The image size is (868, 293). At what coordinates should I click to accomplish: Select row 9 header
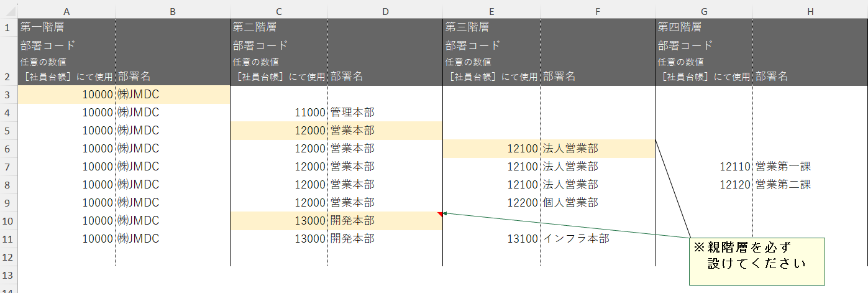9,203
